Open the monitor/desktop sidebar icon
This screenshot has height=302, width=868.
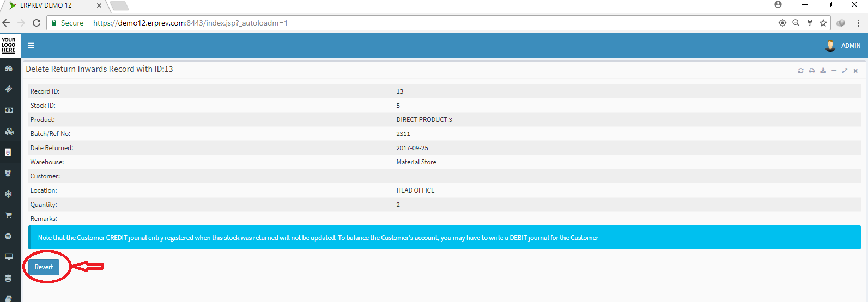coord(9,257)
